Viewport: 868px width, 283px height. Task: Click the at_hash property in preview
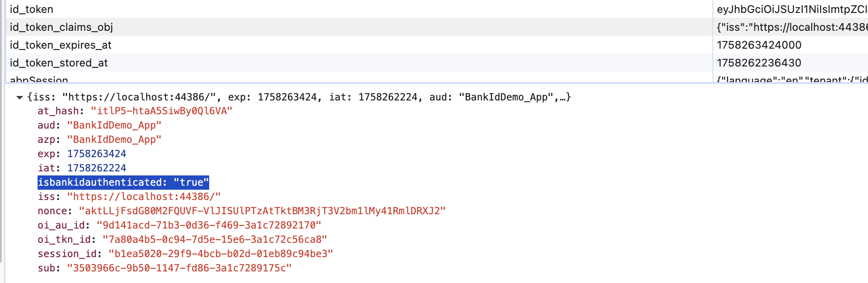point(135,111)
